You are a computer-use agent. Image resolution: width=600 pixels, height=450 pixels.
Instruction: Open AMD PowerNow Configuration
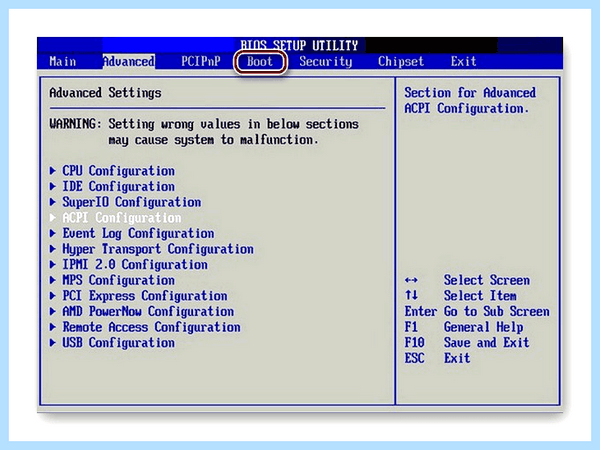pos(148,311)
